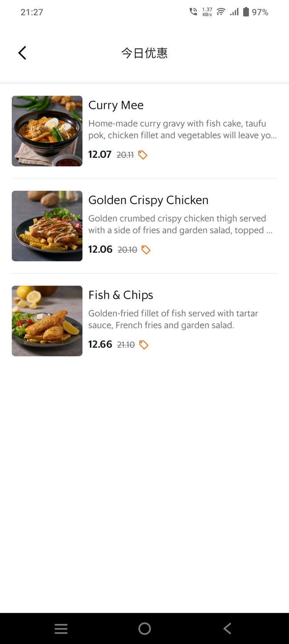Viewport: 289px width, 644px height.
Task: Open Android recent apps menu icon
Action: click(61, 629)
